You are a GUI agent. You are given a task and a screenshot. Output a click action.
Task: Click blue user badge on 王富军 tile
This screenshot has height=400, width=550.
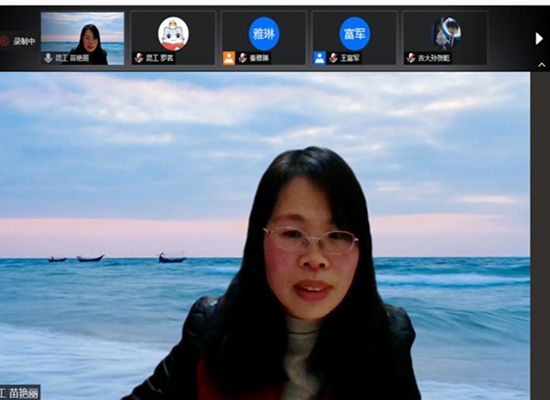click(320, 58)
